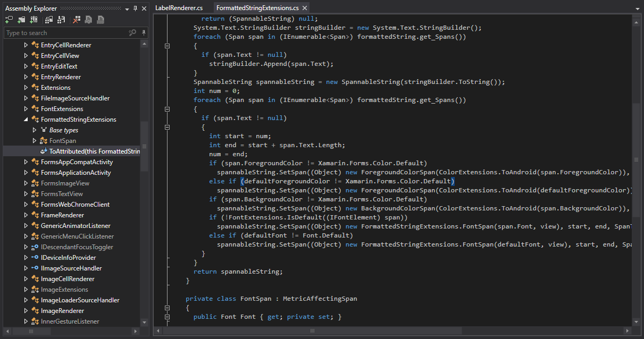This screenshot has height=339, width=644.
Task: Click the generate PDB toolbar icon
Action: click(101, 20)
